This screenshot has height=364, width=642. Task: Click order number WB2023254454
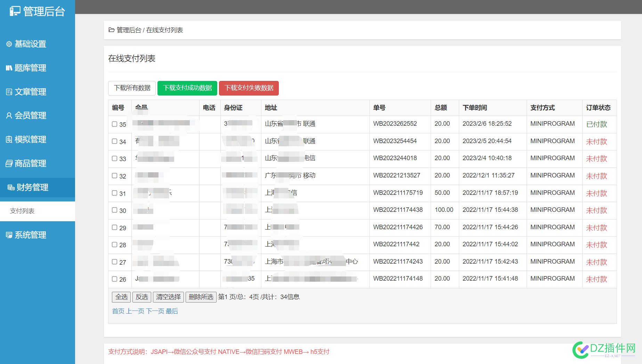395,141
